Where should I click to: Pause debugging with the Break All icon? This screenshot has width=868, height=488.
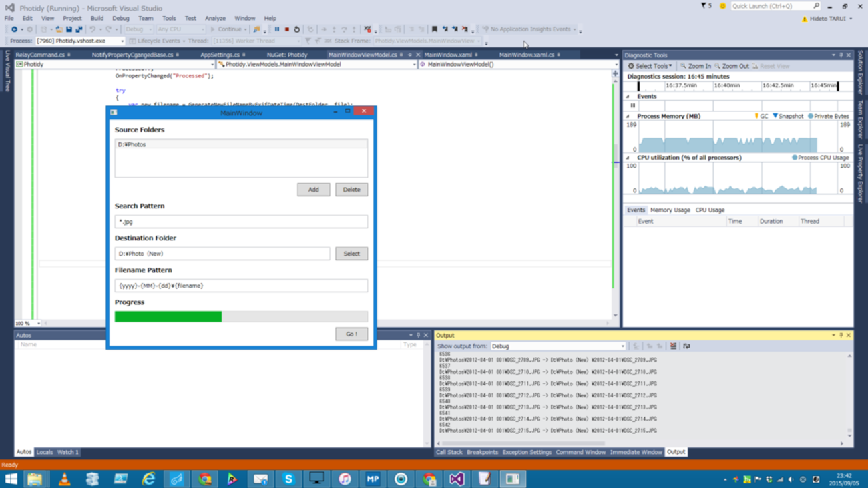tap(277, 29)
